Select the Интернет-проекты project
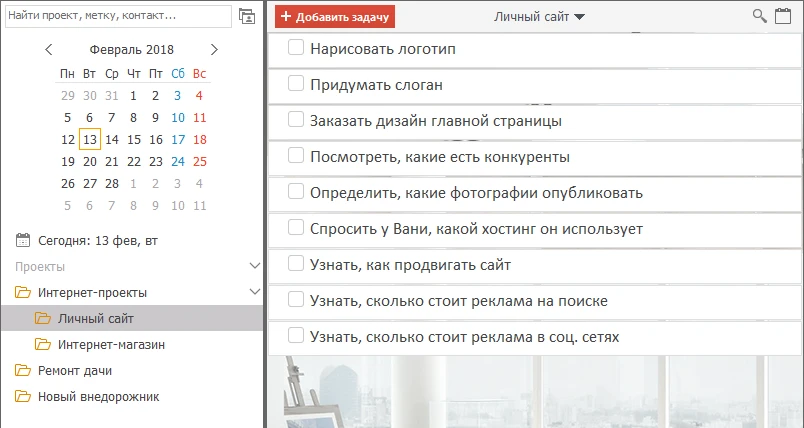The width and height of the screenshot is (804, 428). coord(92,293)
